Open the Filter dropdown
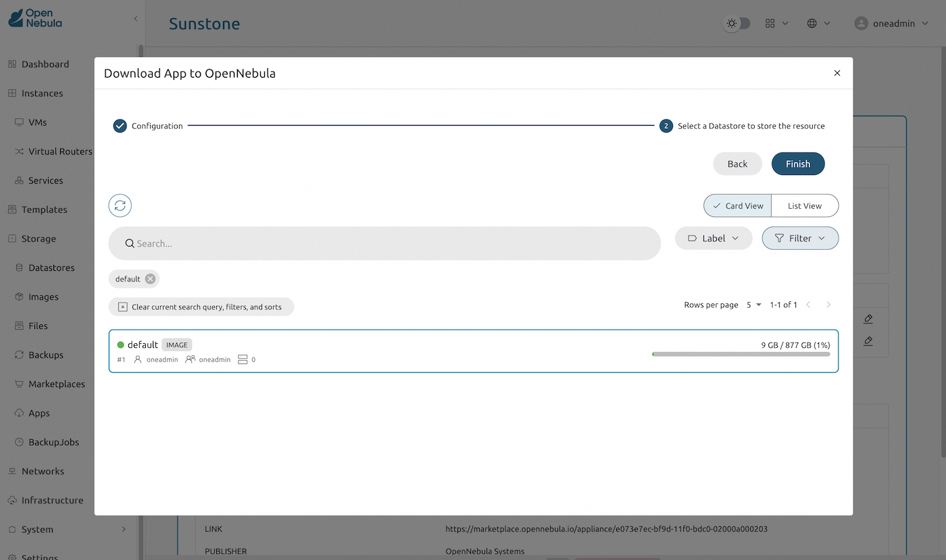The height and width of the screenshot is (560, 946). point(800,238)
